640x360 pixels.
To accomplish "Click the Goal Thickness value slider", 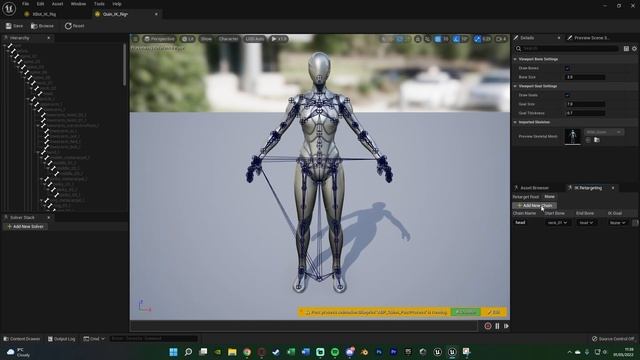I will click(x=585, y=113).
